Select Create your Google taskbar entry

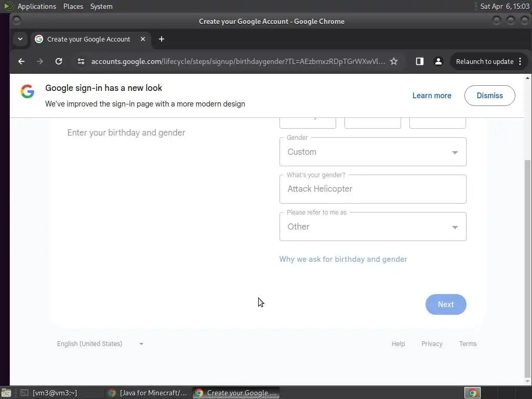pyautogui.click(x=236, y=393)
